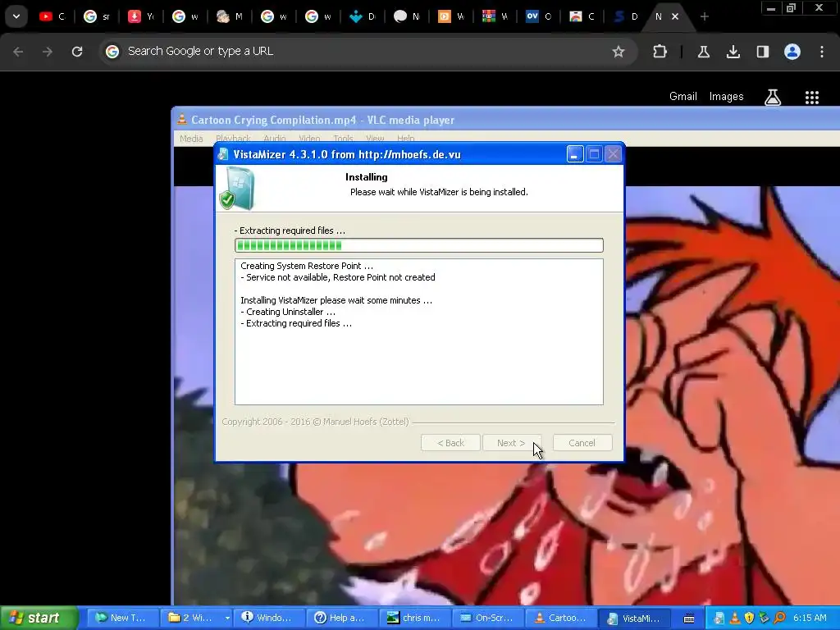Open VLC Tools menu
This screenshot has height=630, width=840.
click(343, 138)
